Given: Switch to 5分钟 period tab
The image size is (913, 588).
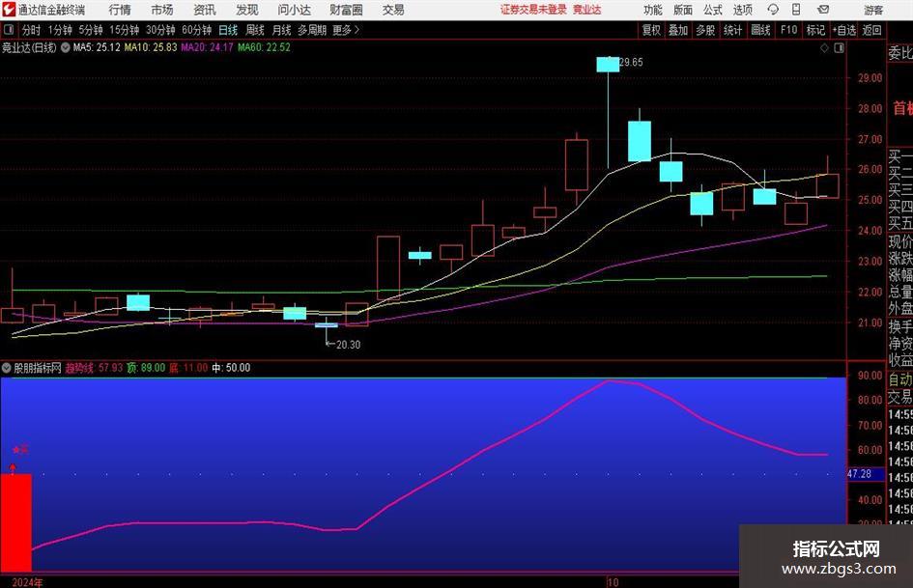Looking at the screenshot, I should coord(90,30).
